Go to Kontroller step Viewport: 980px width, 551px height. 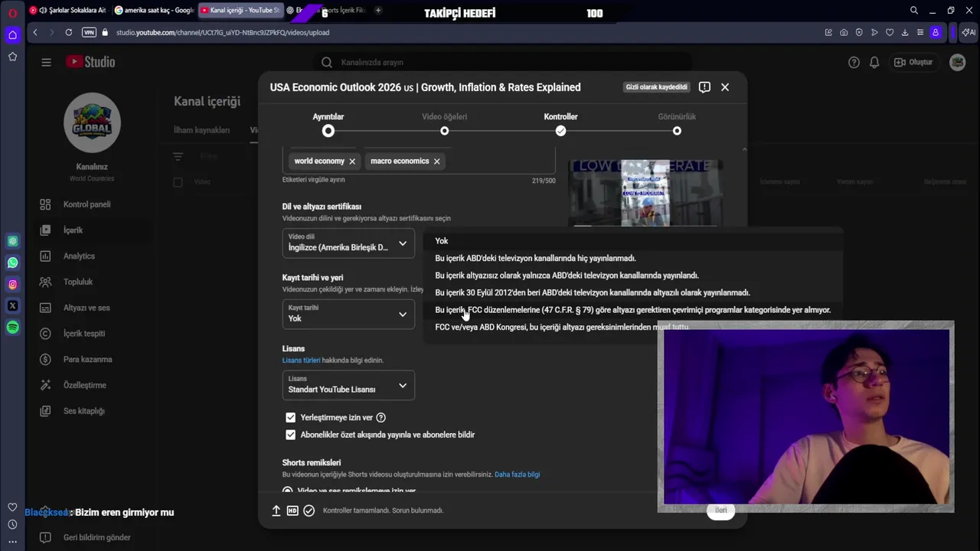[x=560, y=125]
